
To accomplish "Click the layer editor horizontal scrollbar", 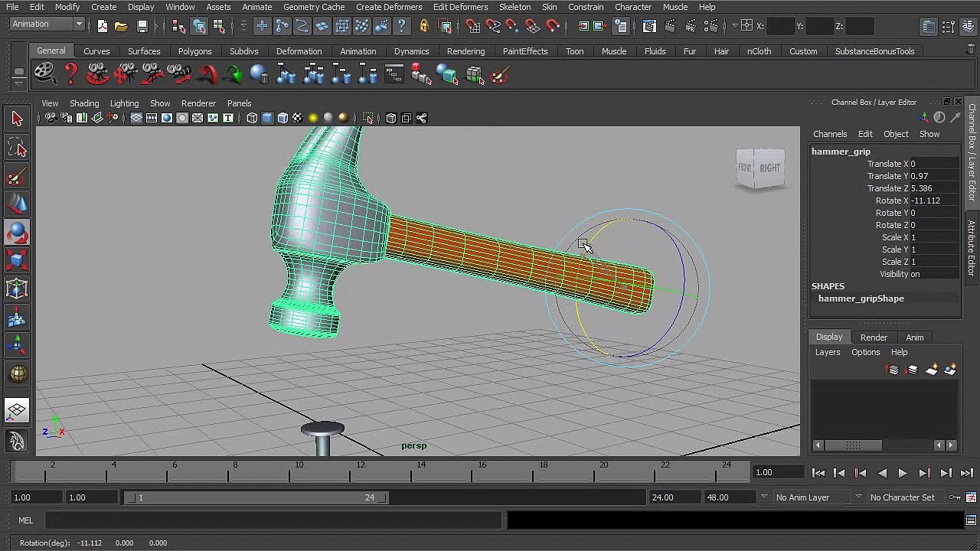I will point(854,445).
